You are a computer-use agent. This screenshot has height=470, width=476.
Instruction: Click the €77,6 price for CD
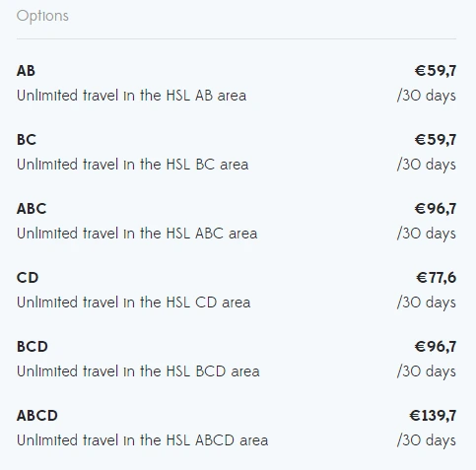pyautogui.click(x=437, y=278)
